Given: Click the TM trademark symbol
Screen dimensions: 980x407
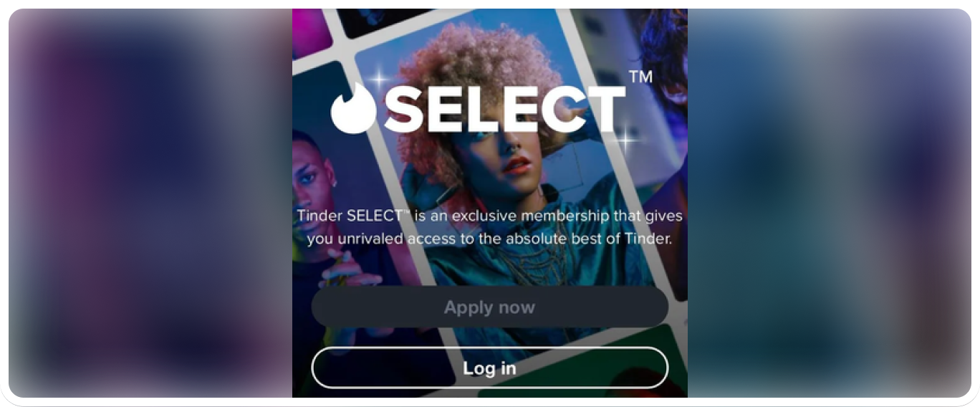Looking at the screenshot, I should [640, 77].
